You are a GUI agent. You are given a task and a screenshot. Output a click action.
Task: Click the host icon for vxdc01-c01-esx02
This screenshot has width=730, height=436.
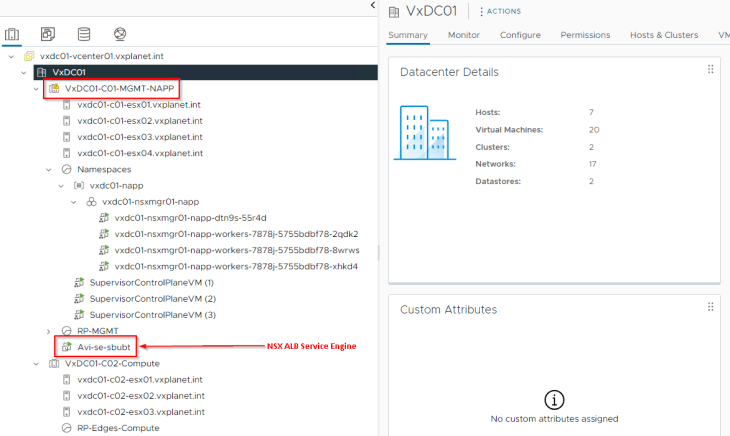[67, 121]
